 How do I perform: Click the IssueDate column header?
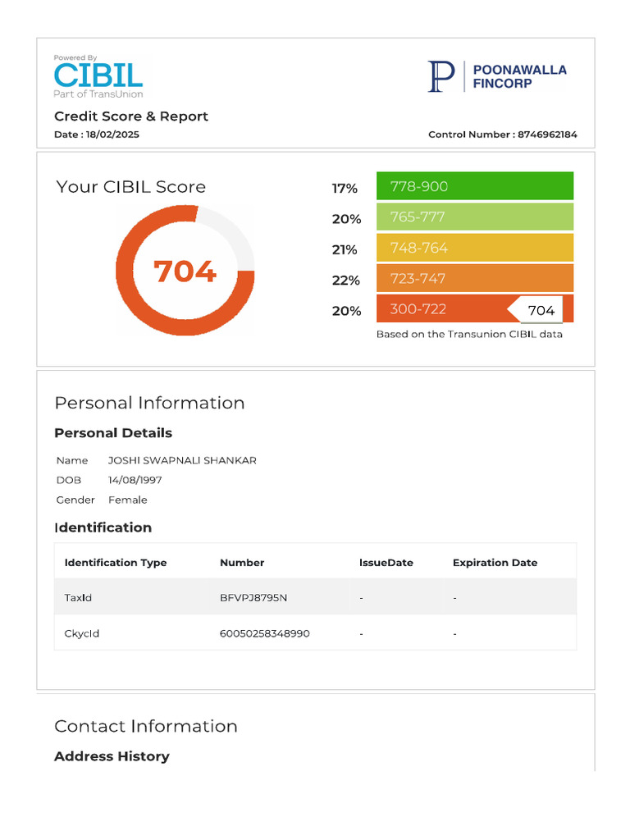tap(386, 563)
